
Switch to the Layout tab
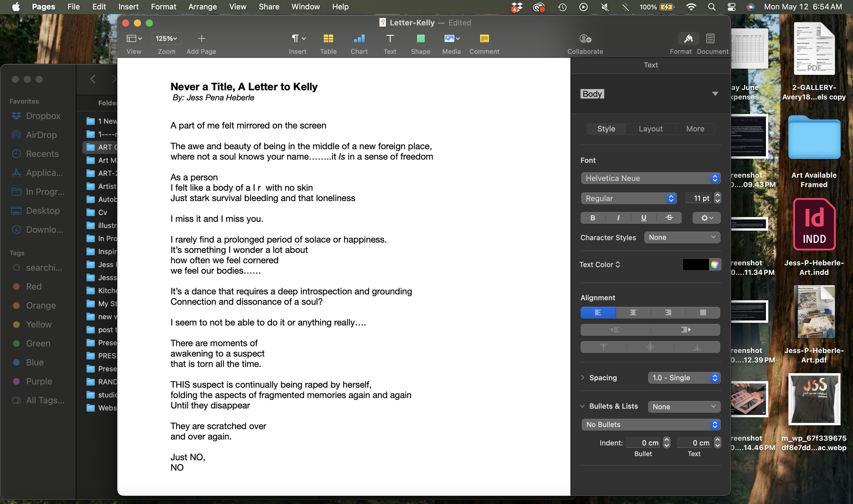(650, 129)
